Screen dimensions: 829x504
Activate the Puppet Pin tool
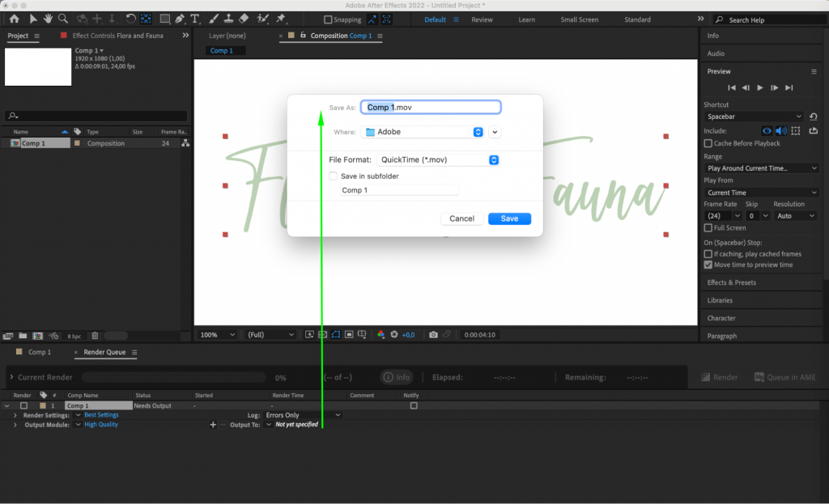[x=280, y=19]
